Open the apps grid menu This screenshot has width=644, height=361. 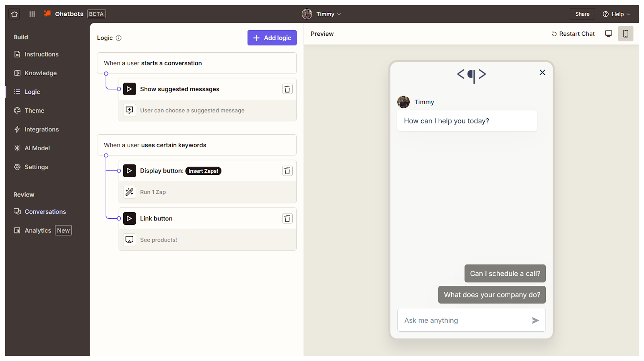pos(32,14)
